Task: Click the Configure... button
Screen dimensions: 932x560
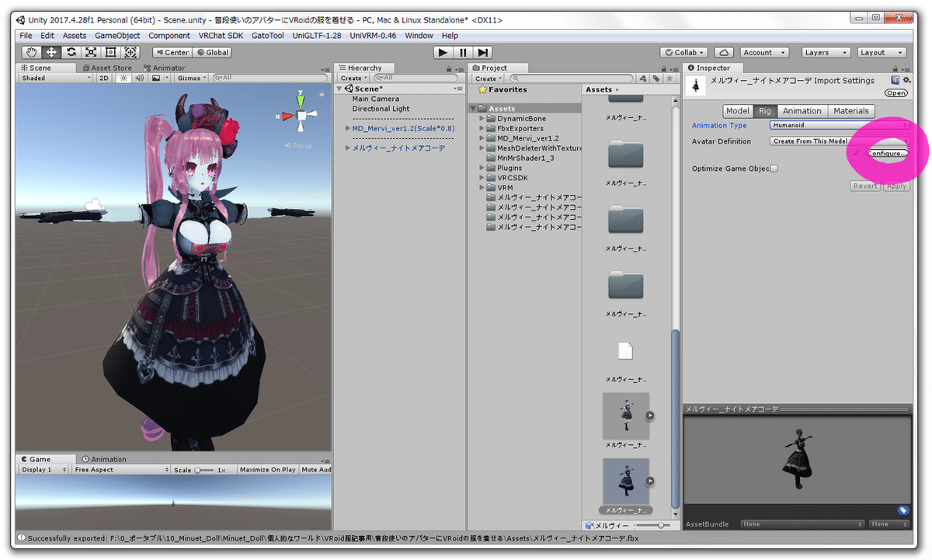Action: (x=886, y=154)
